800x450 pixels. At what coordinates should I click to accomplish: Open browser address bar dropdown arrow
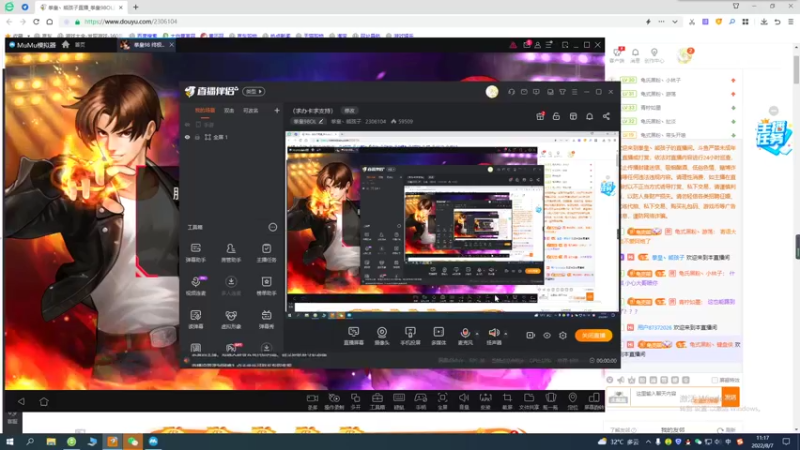point(674,22)
